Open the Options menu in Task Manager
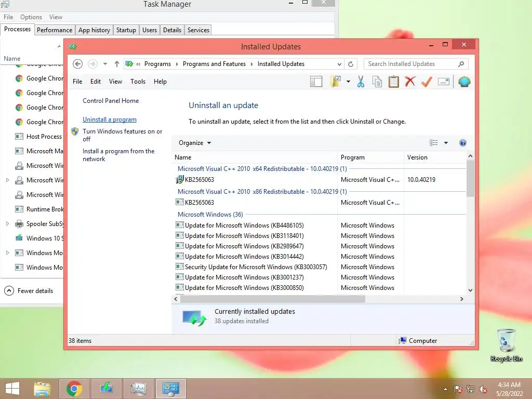 tap(31, 17)
